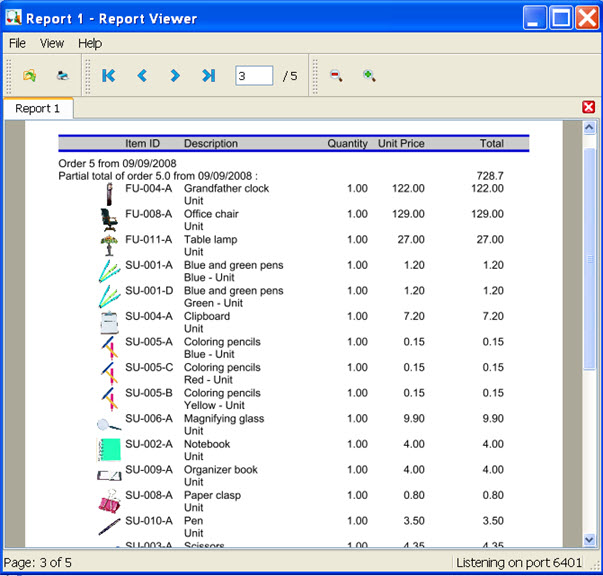The height and width of the screenshot is (576, 603).
Task: Click the Magnifying glass thumbnail
Action: (109, 425)
